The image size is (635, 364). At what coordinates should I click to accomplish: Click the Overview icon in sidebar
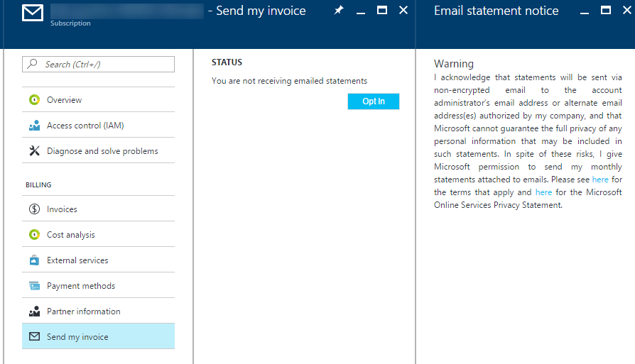pos(34,100)
